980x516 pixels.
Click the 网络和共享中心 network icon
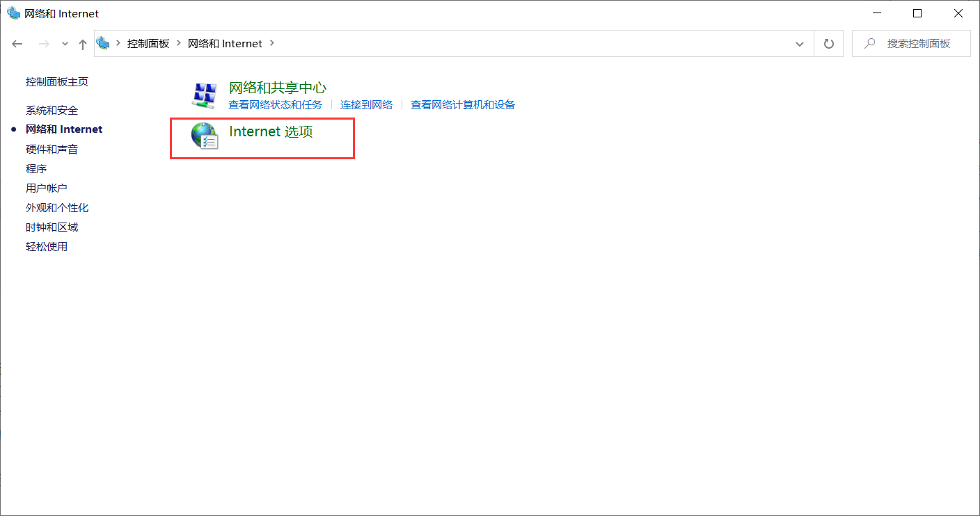coord(205,95)
